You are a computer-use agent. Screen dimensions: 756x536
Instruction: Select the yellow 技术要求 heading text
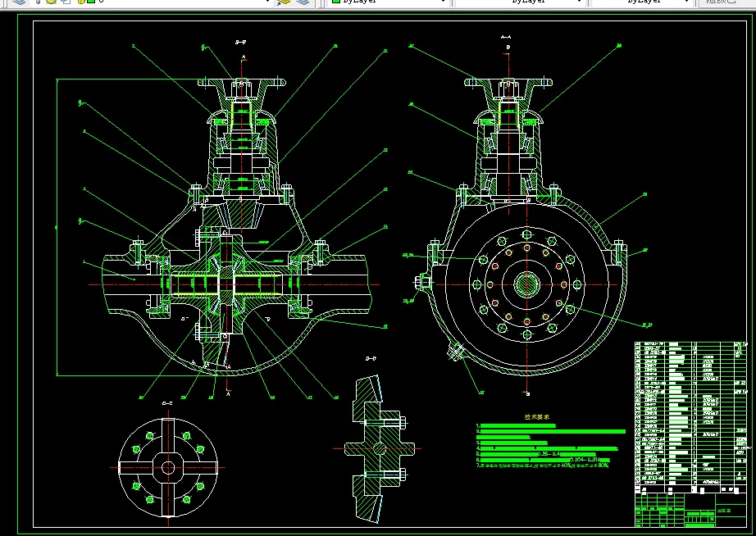coord(537,417)
